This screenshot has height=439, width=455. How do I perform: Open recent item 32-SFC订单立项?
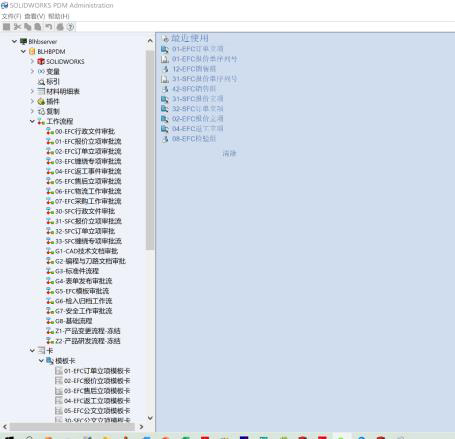[198, 109]
